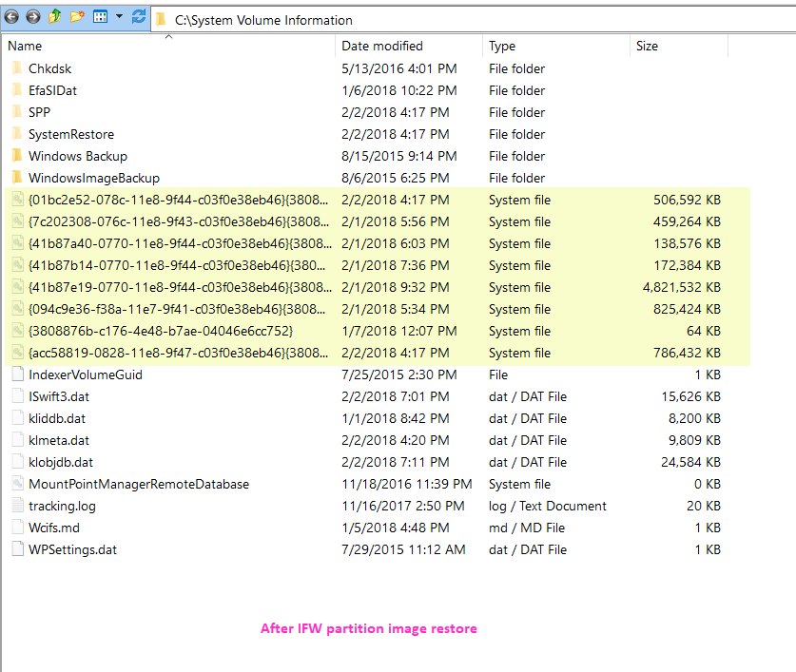Select the ISwift3.dat file icon

pos(17,396)
